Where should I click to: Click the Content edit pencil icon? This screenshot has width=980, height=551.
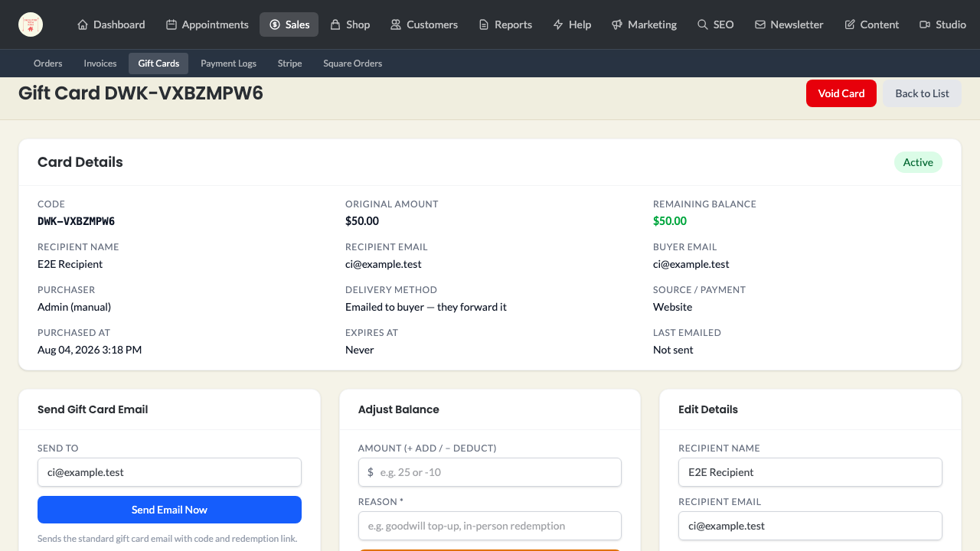[850, 24]
